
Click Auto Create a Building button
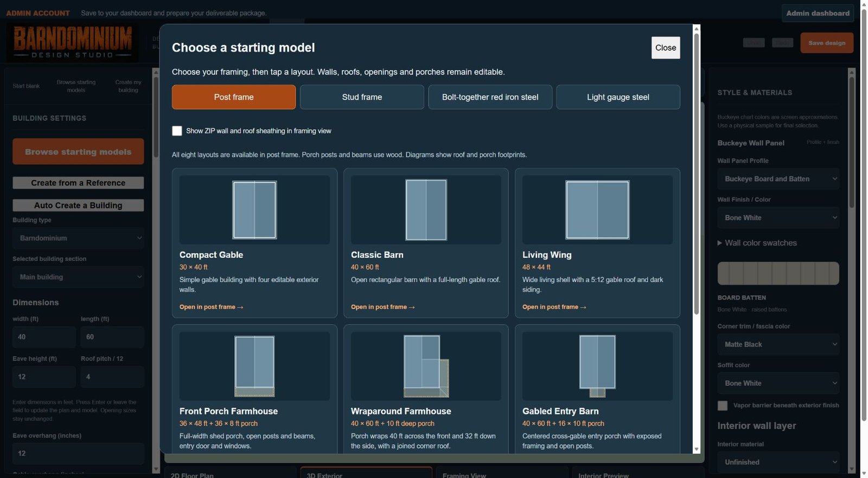coord(78,205)
